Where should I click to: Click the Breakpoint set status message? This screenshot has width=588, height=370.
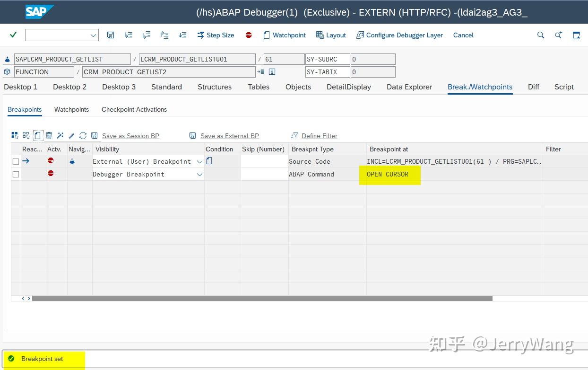(42, 359)
